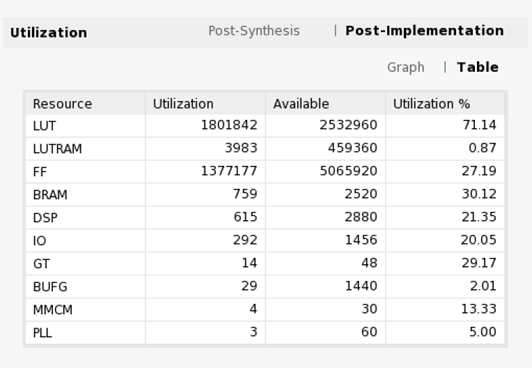Select the IO resource row
Viewport: 532px width, 368px height.
click(265, 240)
